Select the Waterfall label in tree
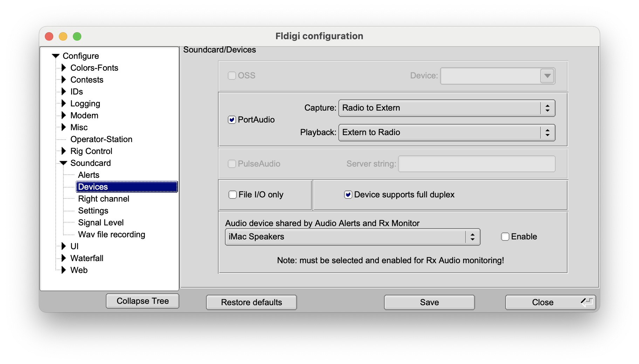 [87, 258]
